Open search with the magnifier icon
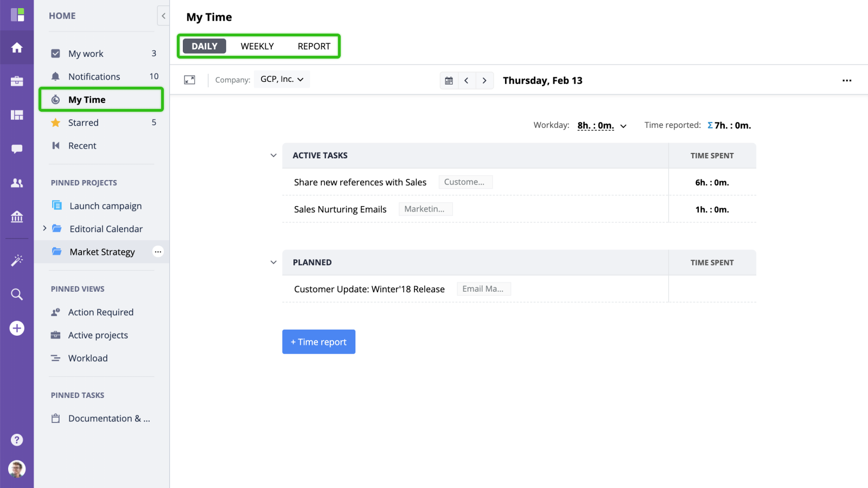Viewport: 868px width, 488px height. pos(17,294)
